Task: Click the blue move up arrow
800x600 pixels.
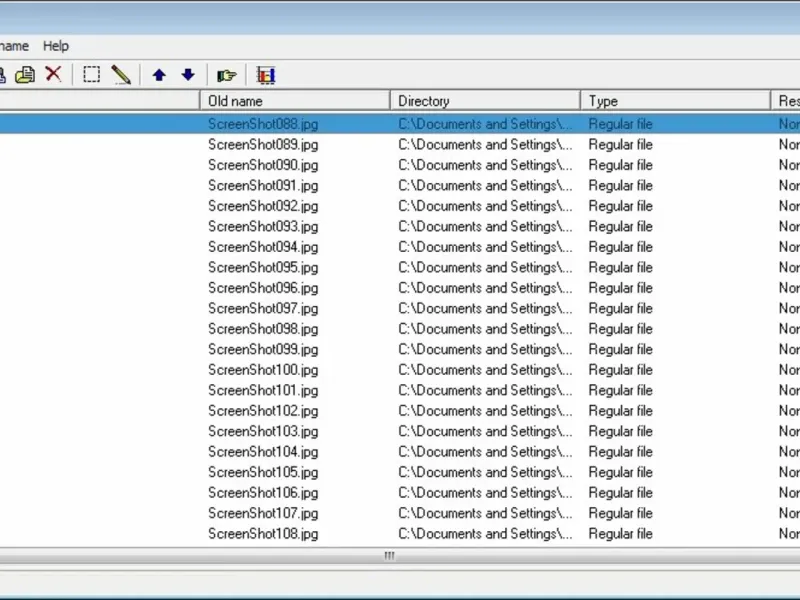Action: (x=159, y=75)
